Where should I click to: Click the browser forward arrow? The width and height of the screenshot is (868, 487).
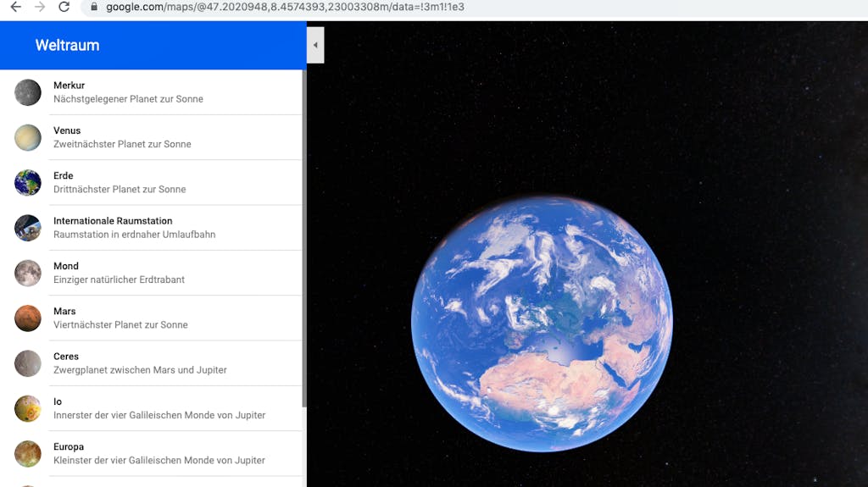point(40,7)
